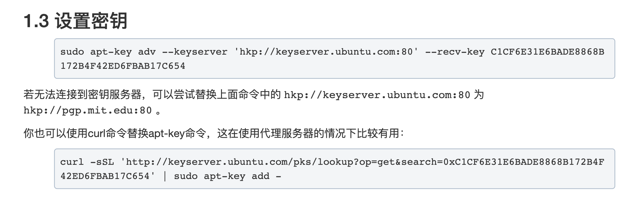The width and height of the screenshot is (644, 198).
Task: Click "sudo apt-key add -" in second code block
Action: [x=227, y=176]
